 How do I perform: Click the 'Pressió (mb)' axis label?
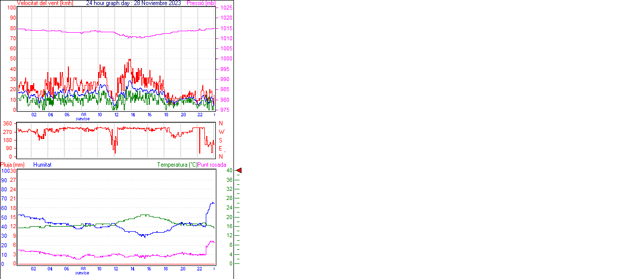[x=201, y=3]
